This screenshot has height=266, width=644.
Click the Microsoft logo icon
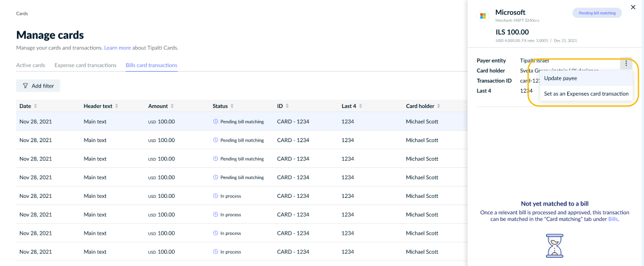[483, 16]
